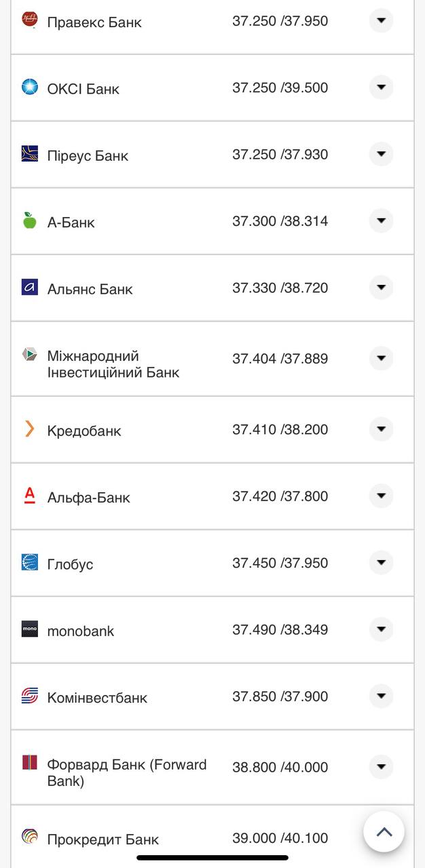Screen dimensions: 425x868
Task: Click the 37.490 /38.349 rate for monobank
Action: click(x=280, y=629)
